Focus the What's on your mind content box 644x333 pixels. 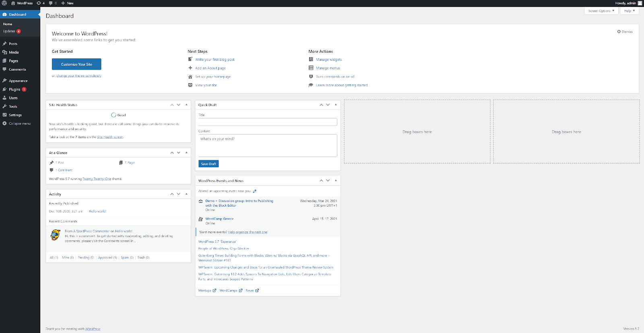click(x=268, y=145)
